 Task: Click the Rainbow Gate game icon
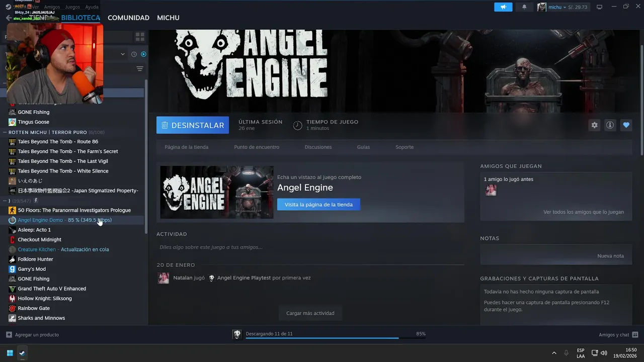click(x=12, y=308)
